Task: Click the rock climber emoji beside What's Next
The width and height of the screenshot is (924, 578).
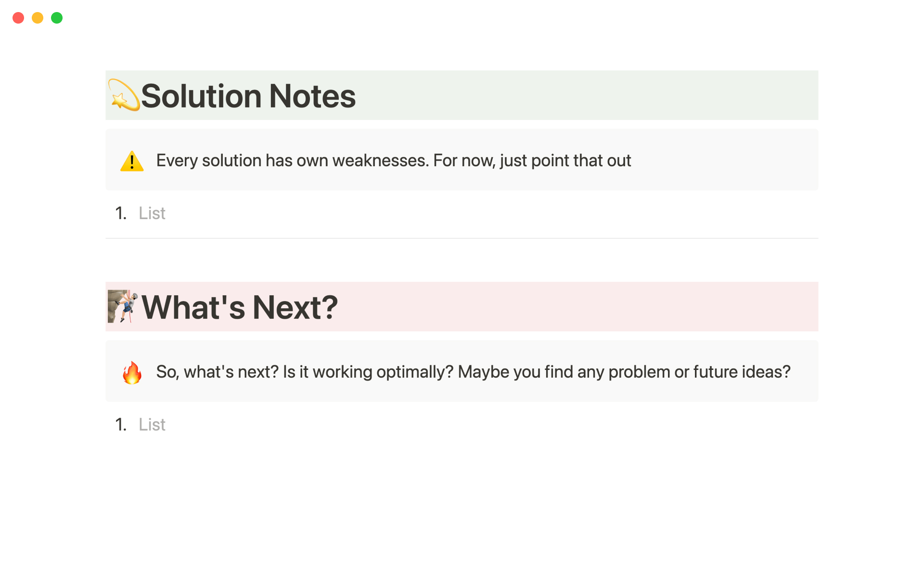Action: click(123, 306)
